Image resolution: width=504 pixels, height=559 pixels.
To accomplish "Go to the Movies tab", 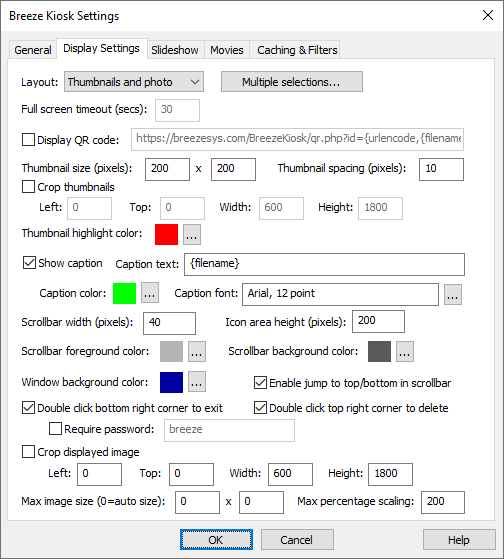I will tap(227, 50).
